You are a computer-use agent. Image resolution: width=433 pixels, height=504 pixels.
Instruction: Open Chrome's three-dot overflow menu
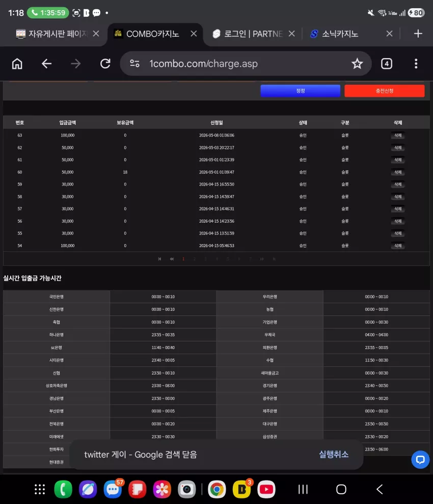(x=416, y=64)
